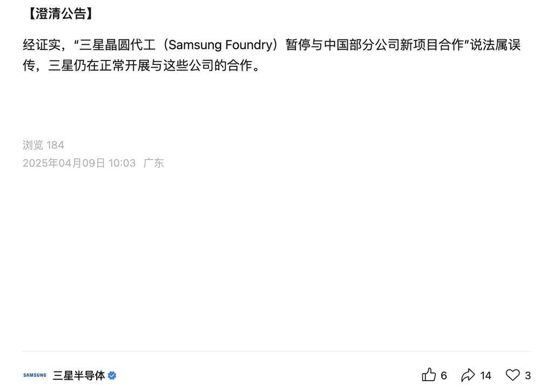Click the opening words 经证实 in the post
Screen dimensions: 553x392
(42, 45)
